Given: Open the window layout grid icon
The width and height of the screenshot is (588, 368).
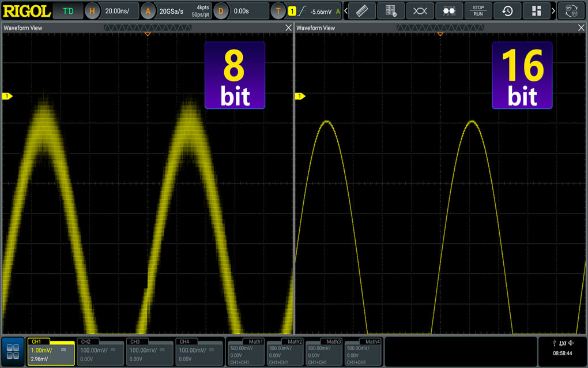Looking at the screenshot, I should click(x=536, y=11).
